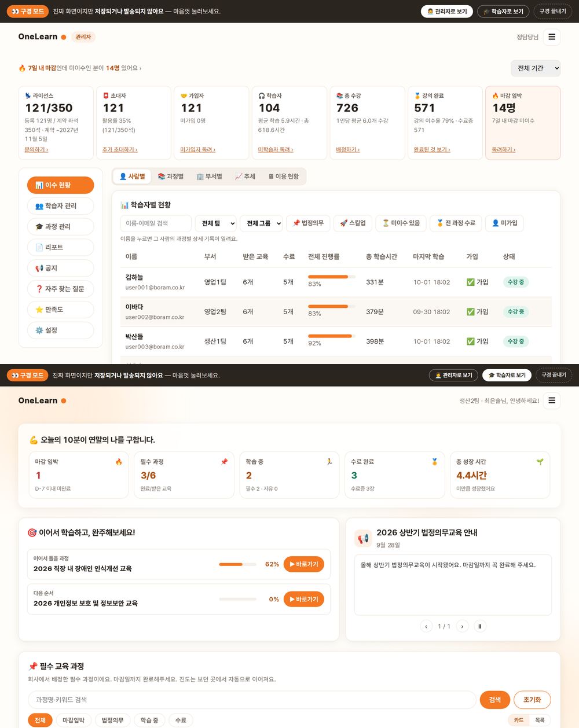Open the 전체 그룹 dropdown
579x728 pixels.
pyautogui.click(x=261, y=223)
